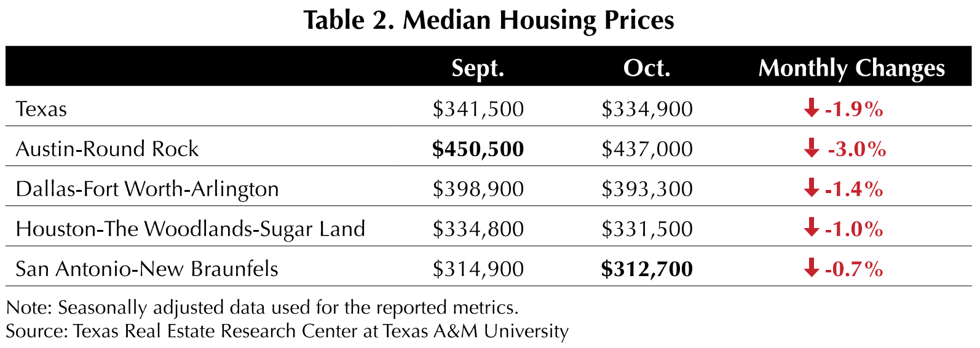
Task: Click the Table 2. Median Housing Prices title
Action: [x=489, y=20]
